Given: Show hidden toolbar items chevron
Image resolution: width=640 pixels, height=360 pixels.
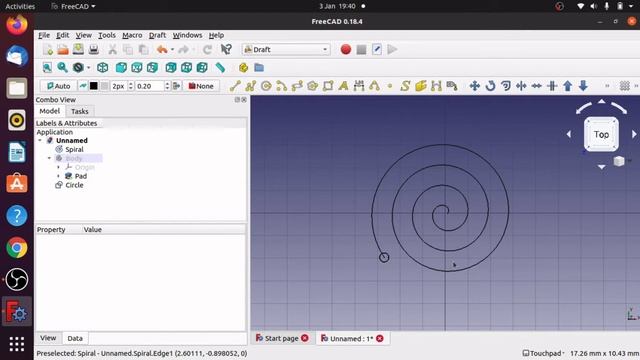Looking at the screenshot, I should (607, 86).
